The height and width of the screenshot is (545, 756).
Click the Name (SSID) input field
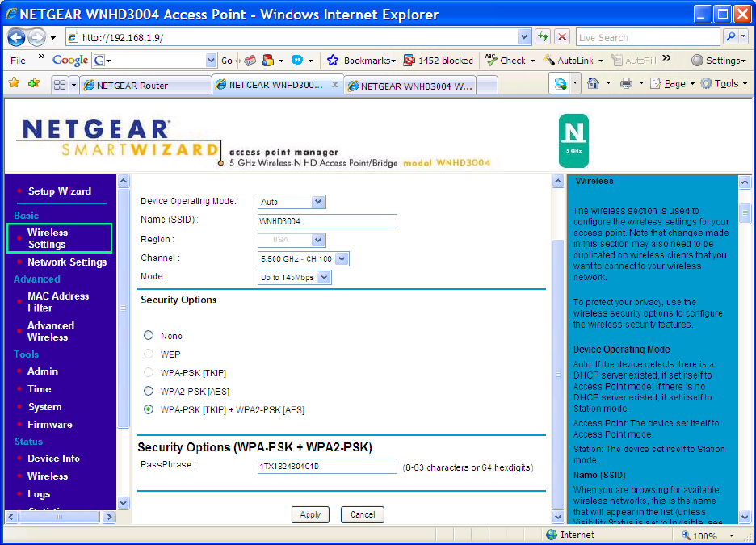pos(327,221)
